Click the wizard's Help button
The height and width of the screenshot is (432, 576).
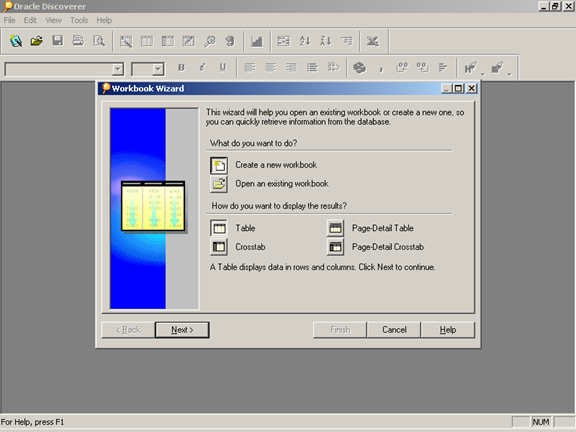[448, 330]
